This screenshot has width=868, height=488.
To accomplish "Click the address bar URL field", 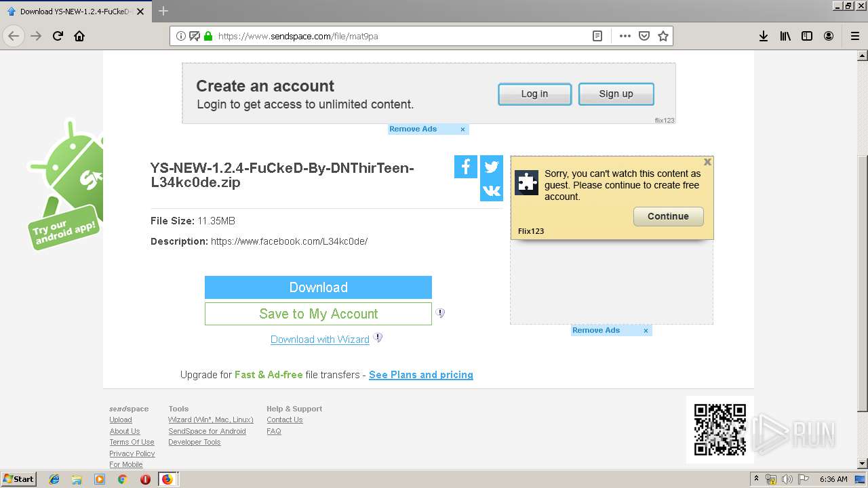I will click(x=401, y=36).
